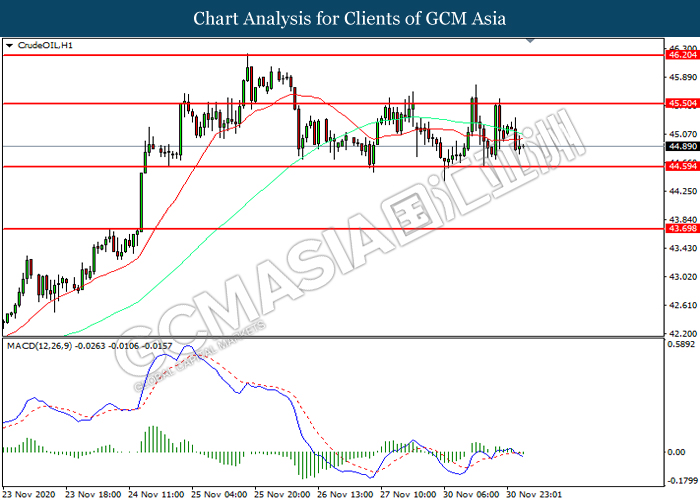700x500 pixels.
Task: Click the 25 Nov 20:00 time label
Action: click(x=282, y=492)
